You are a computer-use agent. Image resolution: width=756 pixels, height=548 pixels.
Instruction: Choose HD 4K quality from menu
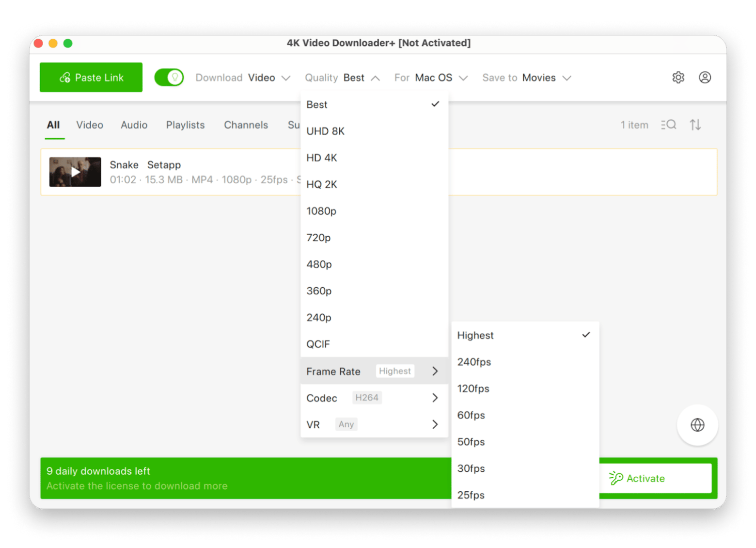(x=374, y=158)
